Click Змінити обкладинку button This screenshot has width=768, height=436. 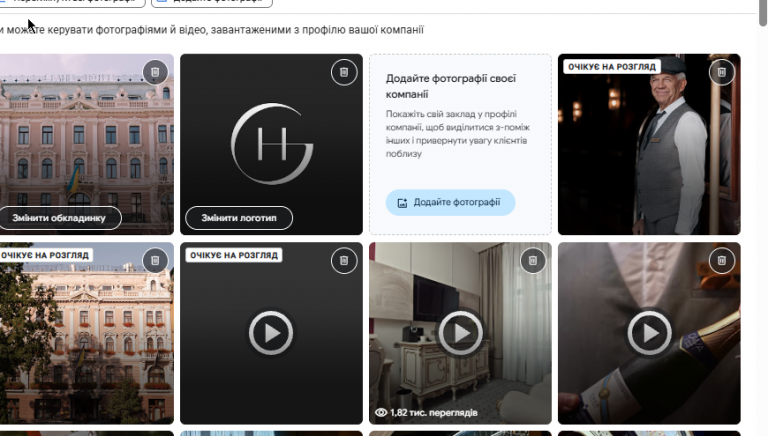[x=59, y=218]
